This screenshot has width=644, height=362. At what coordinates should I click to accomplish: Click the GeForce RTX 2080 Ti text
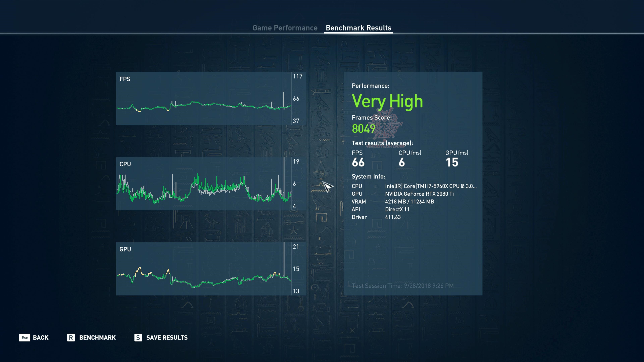419,194
